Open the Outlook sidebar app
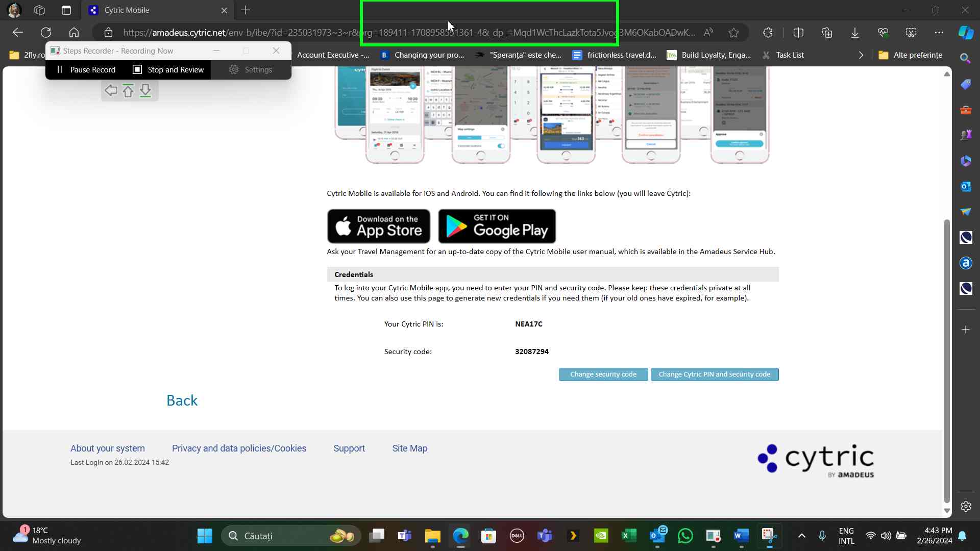Image resolution: width=980 pixels, height=551 pixels. [966, 186]
